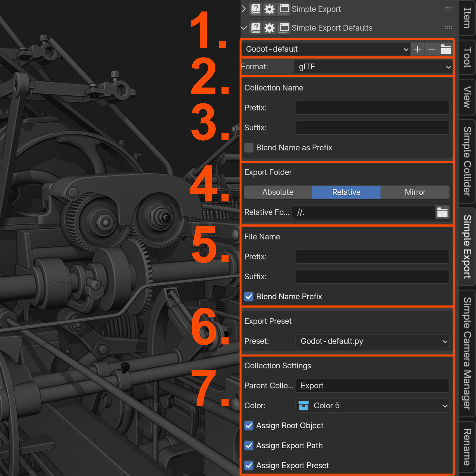476x476 pixels.
Task: Click the Collection Name heading
Action: [274, 88]
